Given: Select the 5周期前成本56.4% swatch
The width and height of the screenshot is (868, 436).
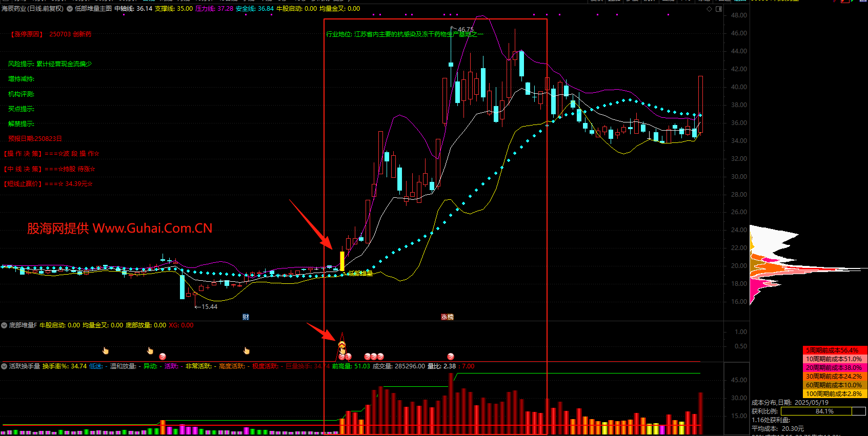Looking at the screenshot, I should 835,350.
